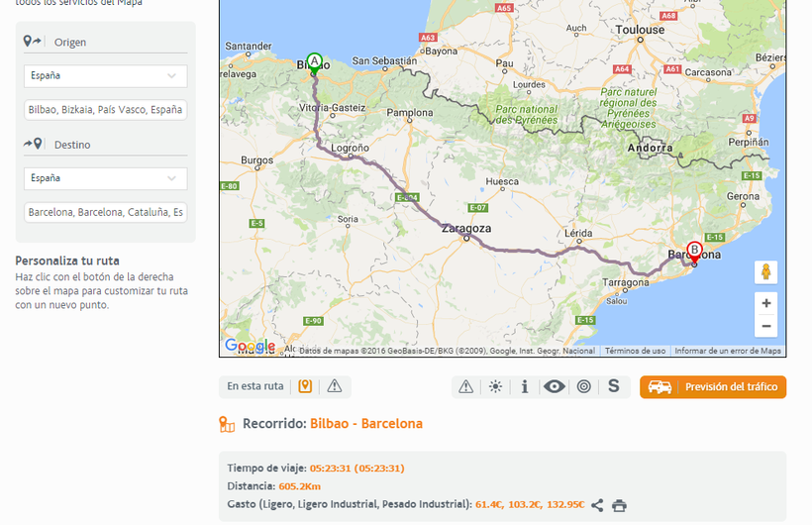The height and width of the screenshot is (525, 812).
Task: Click the Pamplona label on the map
Action: 410,113
